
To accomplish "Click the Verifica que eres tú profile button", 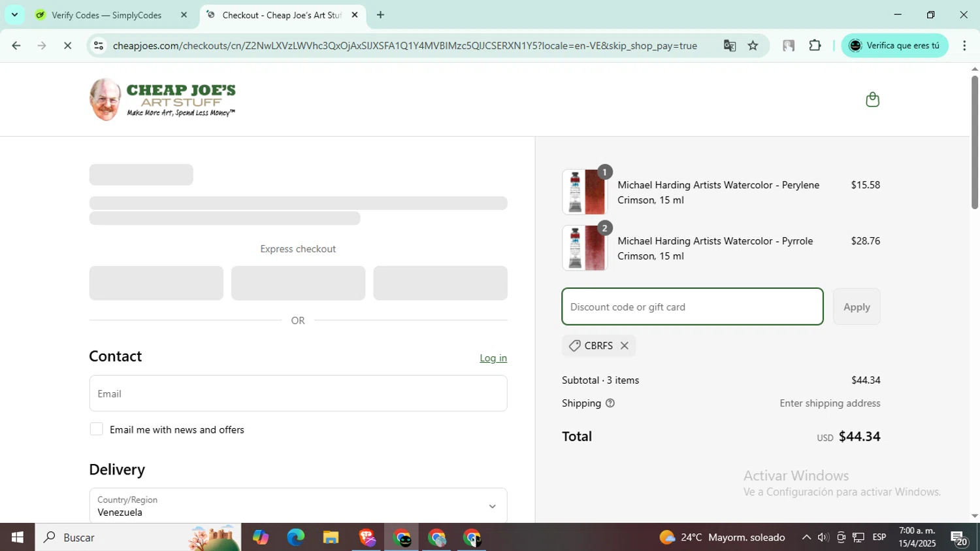I will tap(894, 46).
